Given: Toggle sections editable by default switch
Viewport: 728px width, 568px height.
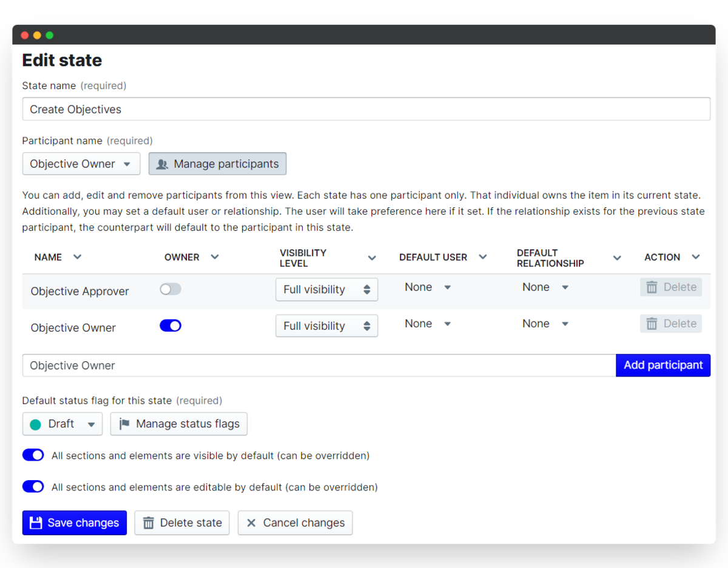Looking at the screenshot, I should coord(33,486).
